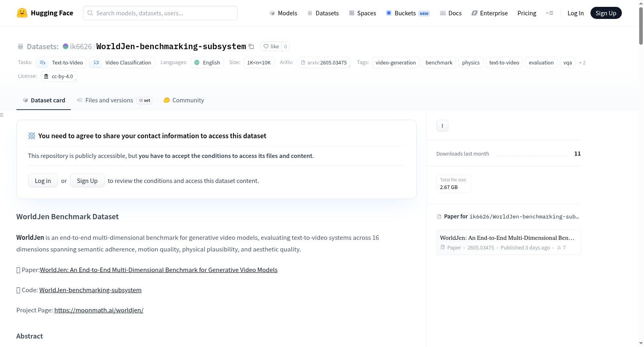Switch to the Dataset card tab
Image resolution: width=644 pixels, height=347 pixels.
[44, 100]
